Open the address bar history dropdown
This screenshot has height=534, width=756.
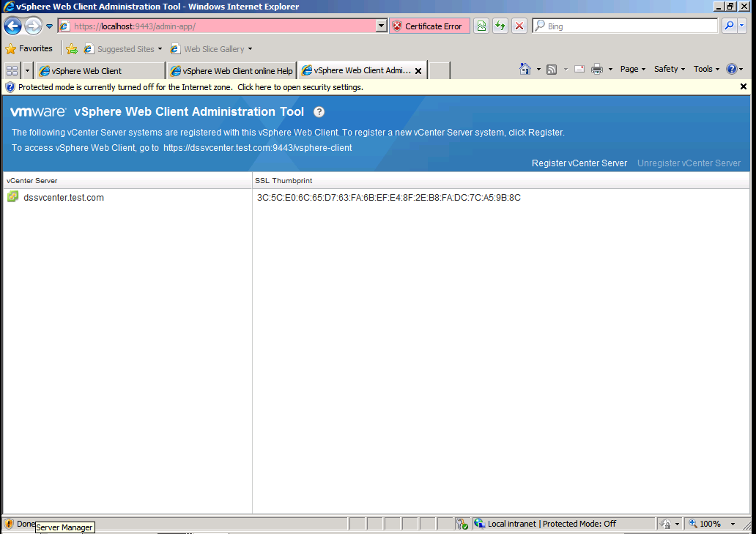pos(380,25)
